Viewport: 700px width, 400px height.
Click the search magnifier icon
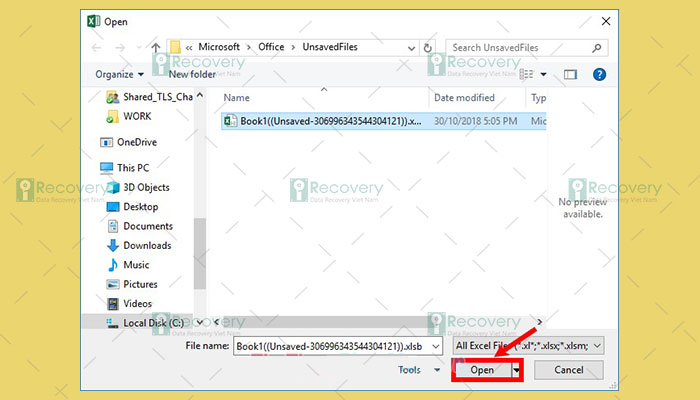tap(597, 48)
